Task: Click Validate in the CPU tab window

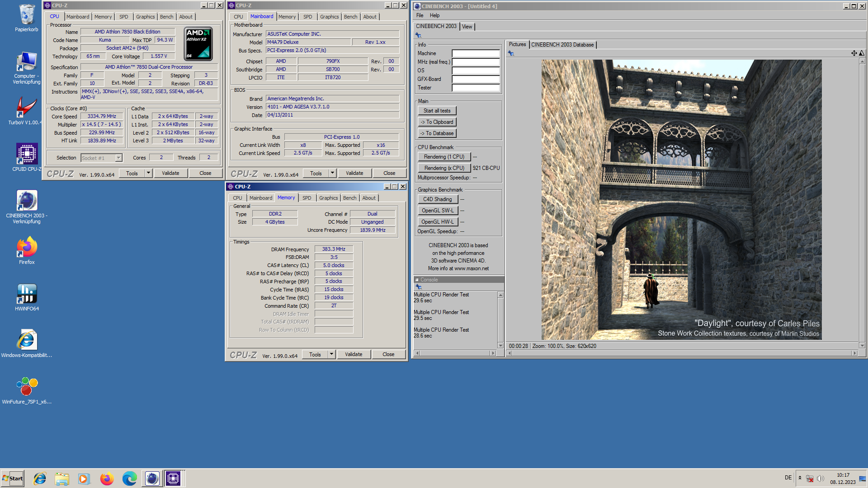Action: tap(170, 173)
